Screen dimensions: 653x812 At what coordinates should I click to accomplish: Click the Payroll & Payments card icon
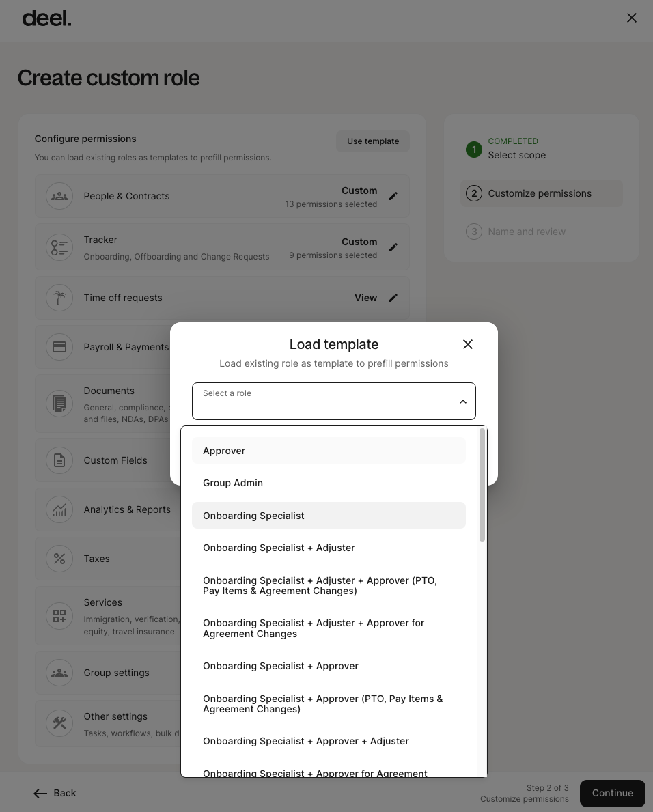pyautogui.click(x=59, y=347)
